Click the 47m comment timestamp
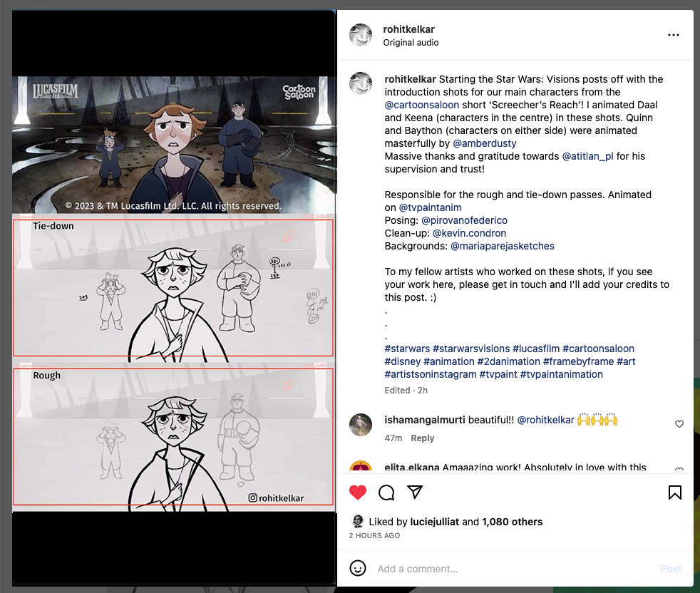Screen dimensions: 700x593 [x=393, y=438]
